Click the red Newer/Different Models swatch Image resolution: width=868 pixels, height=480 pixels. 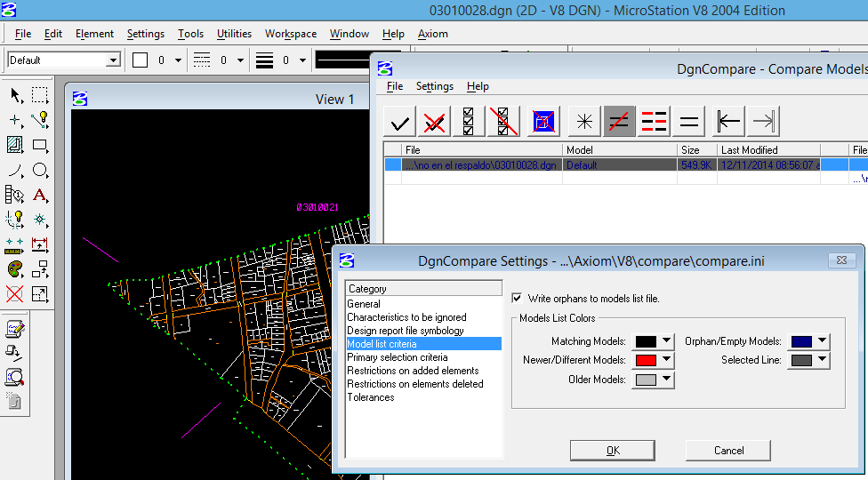[646, 360]
